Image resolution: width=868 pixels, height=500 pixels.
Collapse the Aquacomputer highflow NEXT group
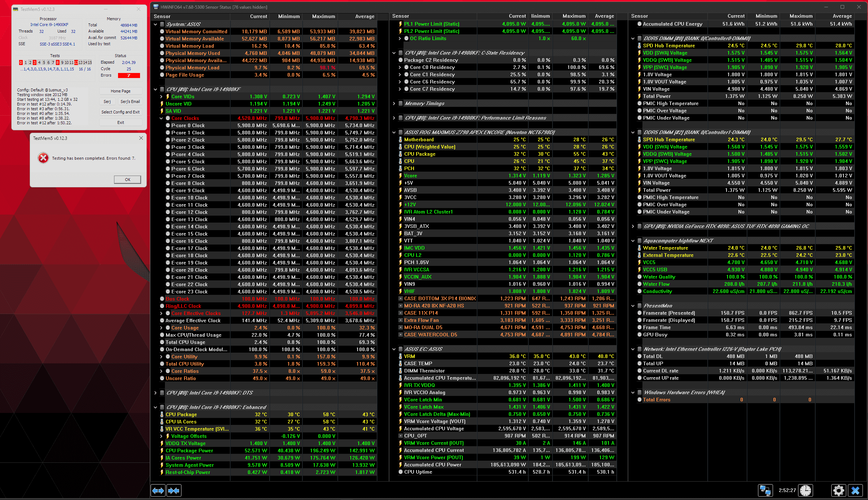tap(633, 241)
